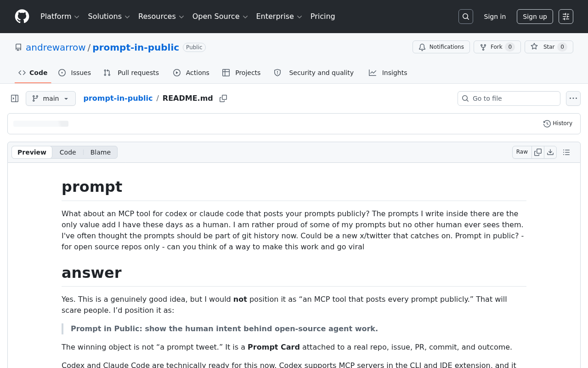Open the Issues tab
Screen dimensions: 588x368
pyautogui.click(x=75, y=73)
